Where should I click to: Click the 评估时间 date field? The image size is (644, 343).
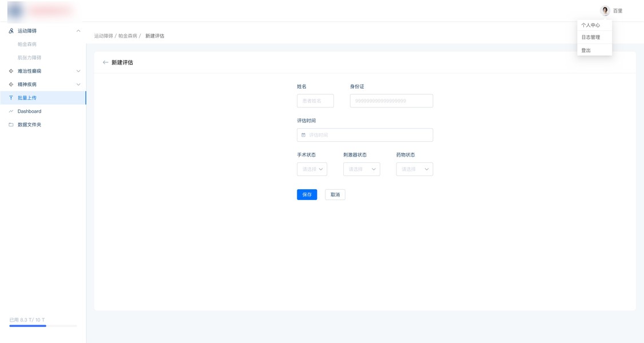pos(365,135)
